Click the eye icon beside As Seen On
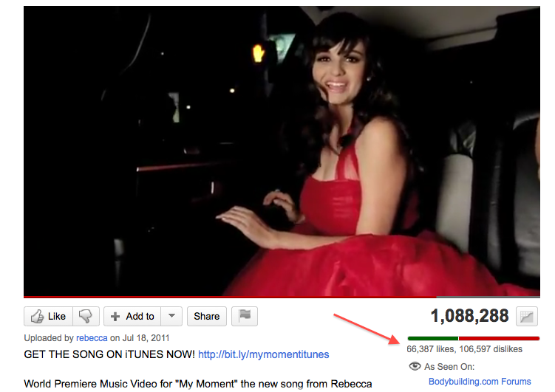This screenshot has width=555, height=392. 415,367
